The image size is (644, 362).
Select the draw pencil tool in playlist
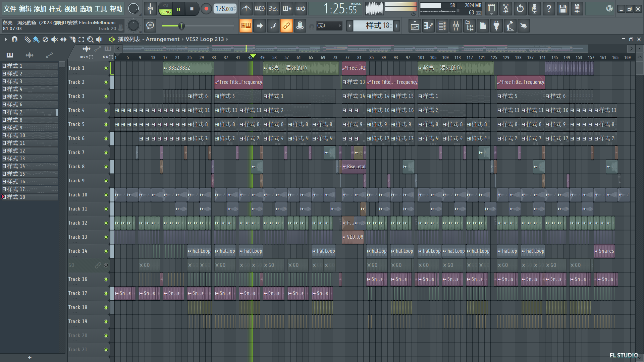tap(27, 40)
